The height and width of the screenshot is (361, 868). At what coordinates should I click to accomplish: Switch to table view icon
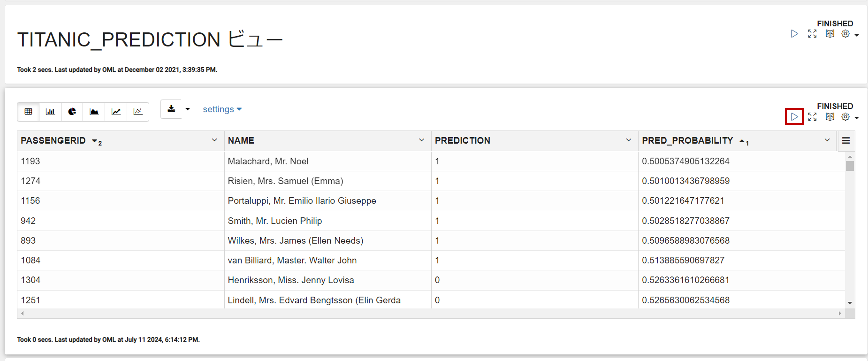(x=28, y=112)
